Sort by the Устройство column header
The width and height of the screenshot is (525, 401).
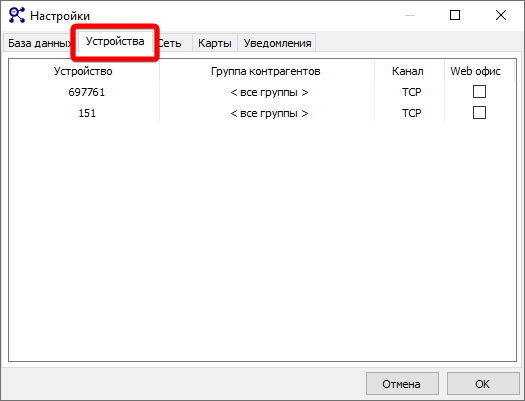[x=84, y=71]
